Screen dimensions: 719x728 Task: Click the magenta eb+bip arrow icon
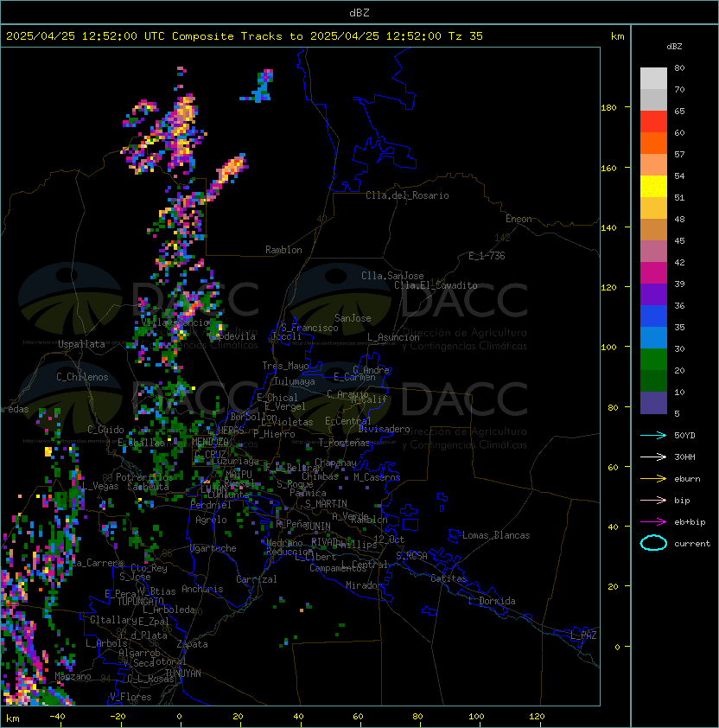653,522
